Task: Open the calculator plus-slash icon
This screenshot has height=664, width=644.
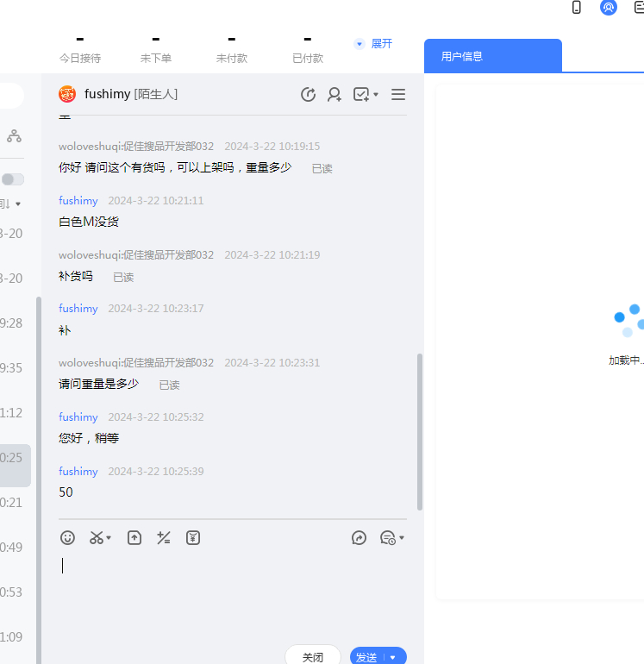Action: [164, 538]
